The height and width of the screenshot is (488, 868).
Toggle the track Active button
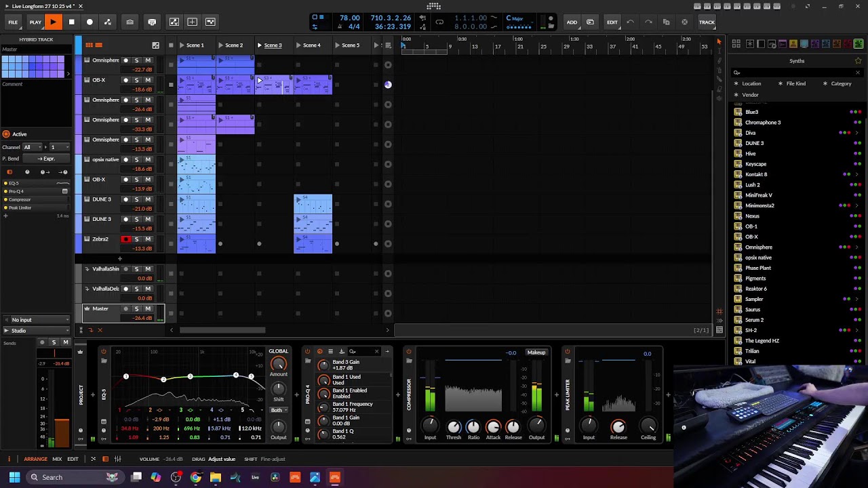(x=14, y=134)
